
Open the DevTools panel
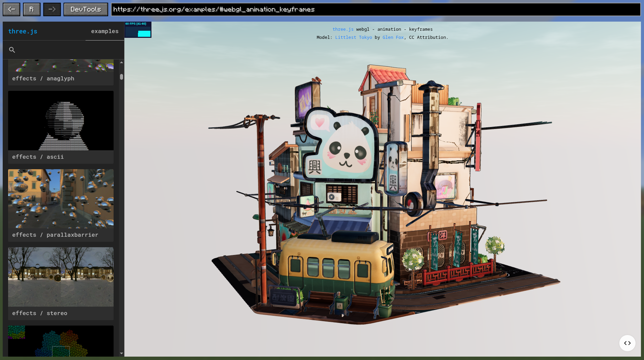tap(86, 9)
